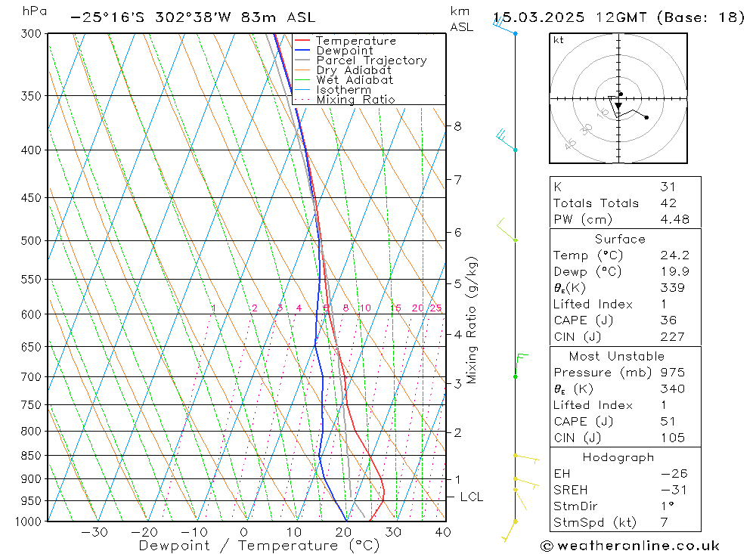Click the EH value -26
The height and width of the screenshot is (554, 756).
(x=674, y=474)
